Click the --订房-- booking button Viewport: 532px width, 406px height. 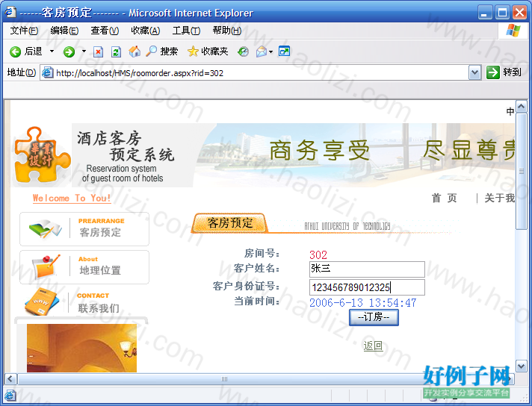tap(374, 317)
